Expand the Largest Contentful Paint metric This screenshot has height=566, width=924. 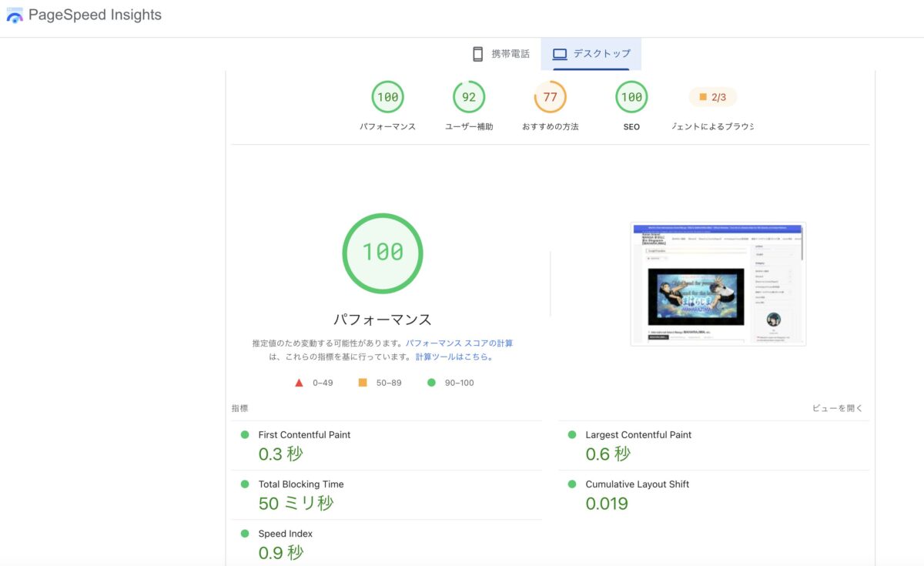pyautogui.click(x=714, y=446)
